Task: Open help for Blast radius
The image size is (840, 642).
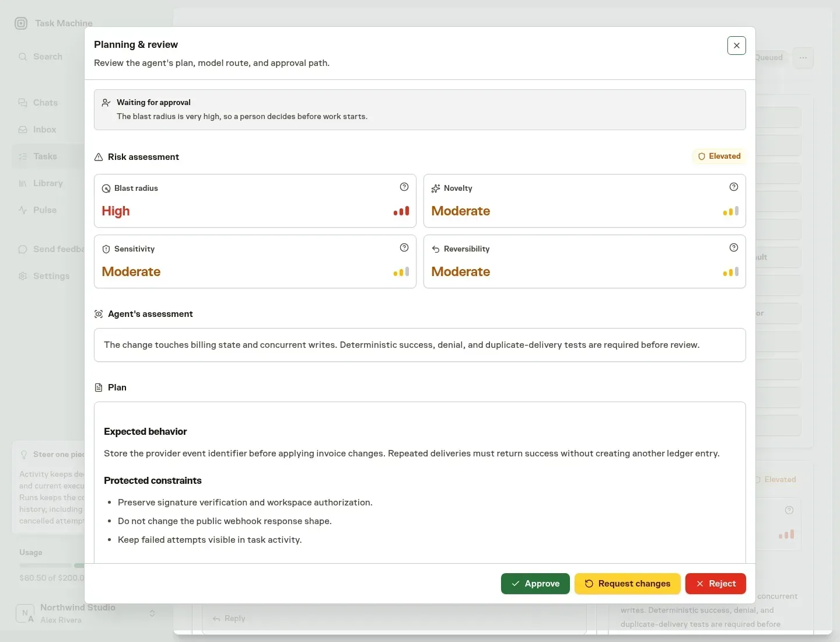Action: (x=404, y=187)
